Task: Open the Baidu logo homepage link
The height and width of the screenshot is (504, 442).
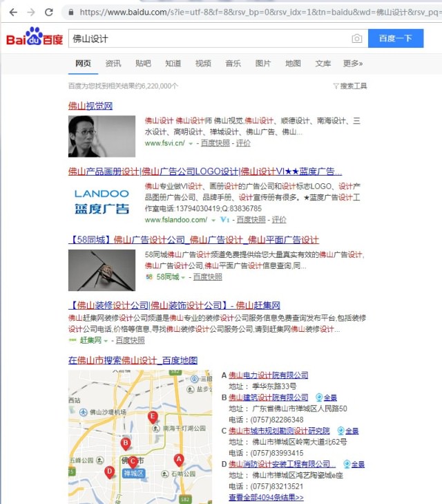Action: click(35, 37)
